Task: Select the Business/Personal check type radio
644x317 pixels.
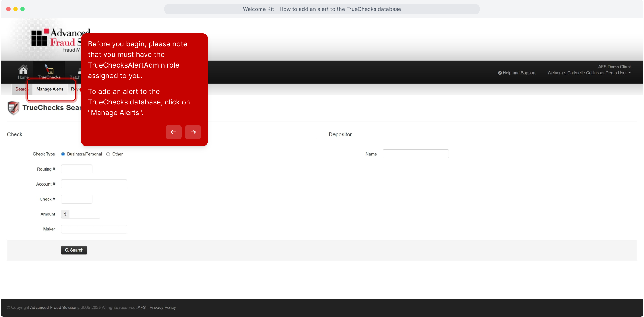Action: pyautogui.click(x=63, y=154)
